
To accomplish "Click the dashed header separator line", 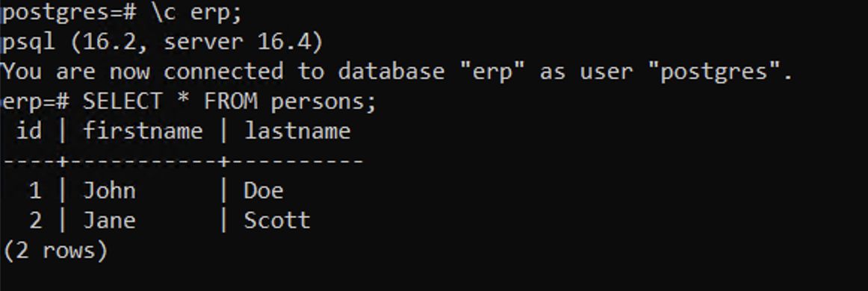I will pos(183,161).
